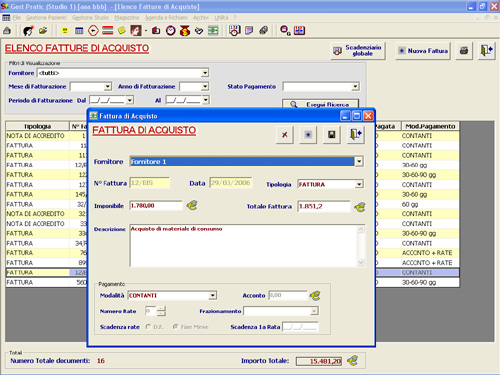Expand the Modalità dropdown showing CONTANTI
This screenshot has width=500, height=375.
click(213, 295)
